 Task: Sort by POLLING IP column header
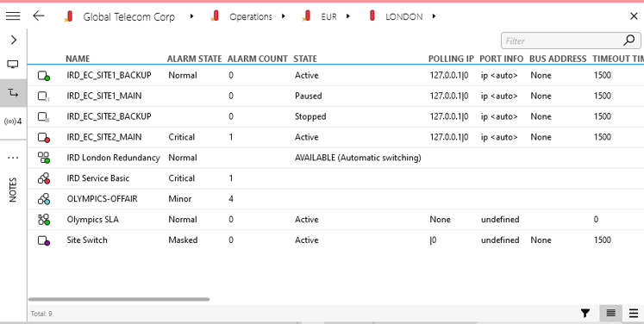tap(451, 59)
